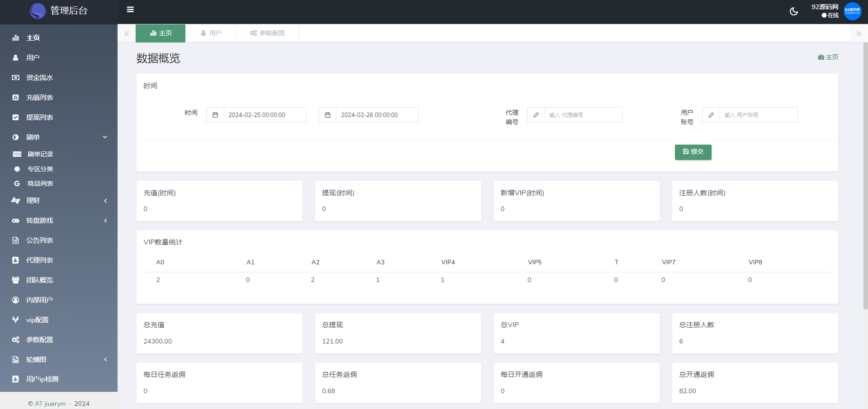
Task: Click the 公告列表 document icon
Action: point(16,240)
